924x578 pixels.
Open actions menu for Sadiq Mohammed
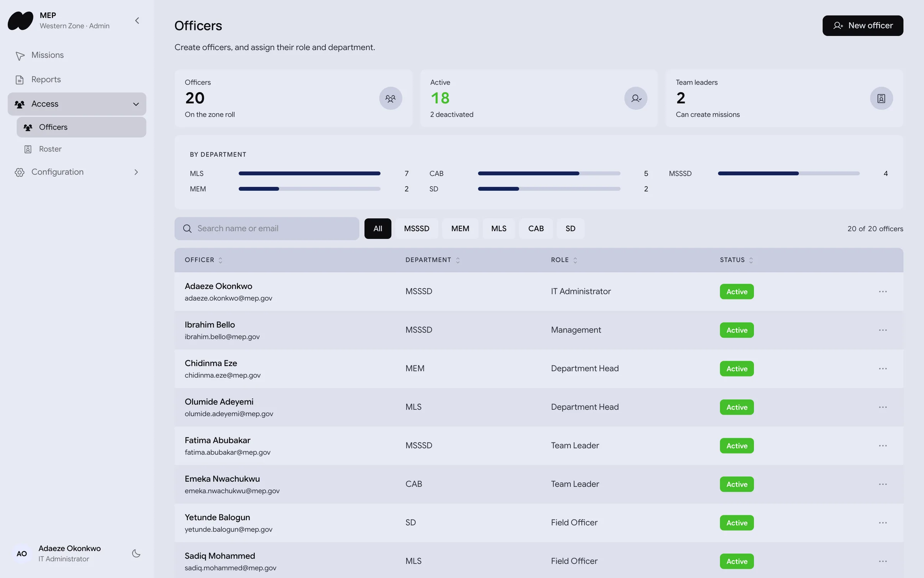(882, 561)
